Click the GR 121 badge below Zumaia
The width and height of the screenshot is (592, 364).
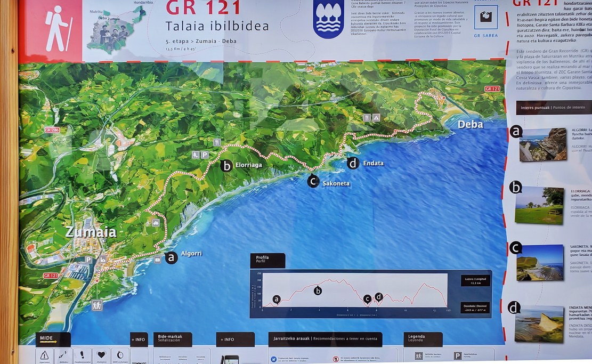pos(50,276)
